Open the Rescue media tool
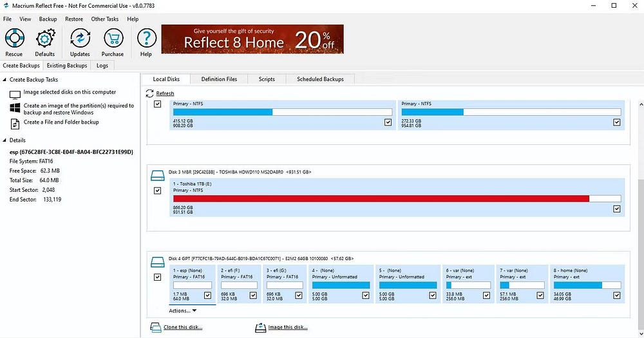This screenshot has width=644, height=338. coord(14,39)
